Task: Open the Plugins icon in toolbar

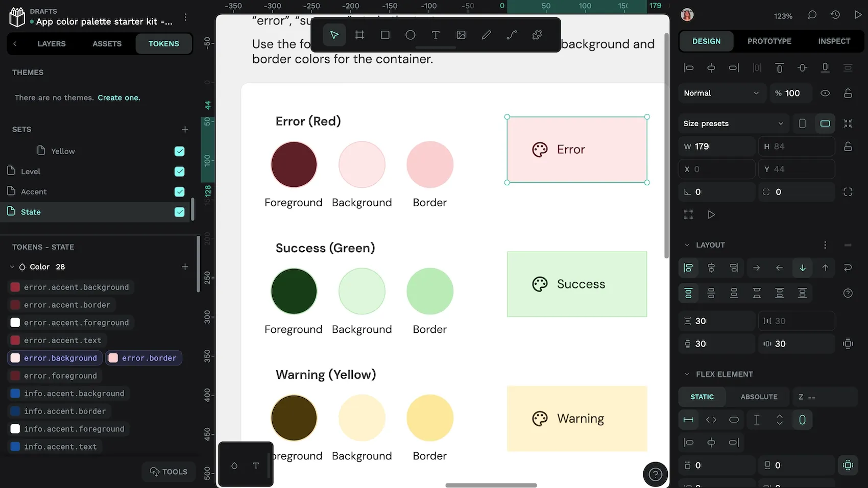Action: tap(537, 35)
